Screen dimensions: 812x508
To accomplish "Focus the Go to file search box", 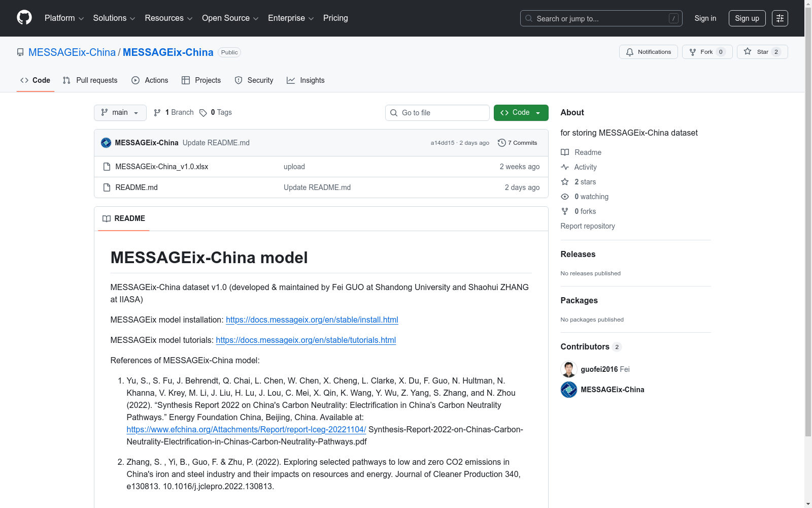I will [437, 113].
